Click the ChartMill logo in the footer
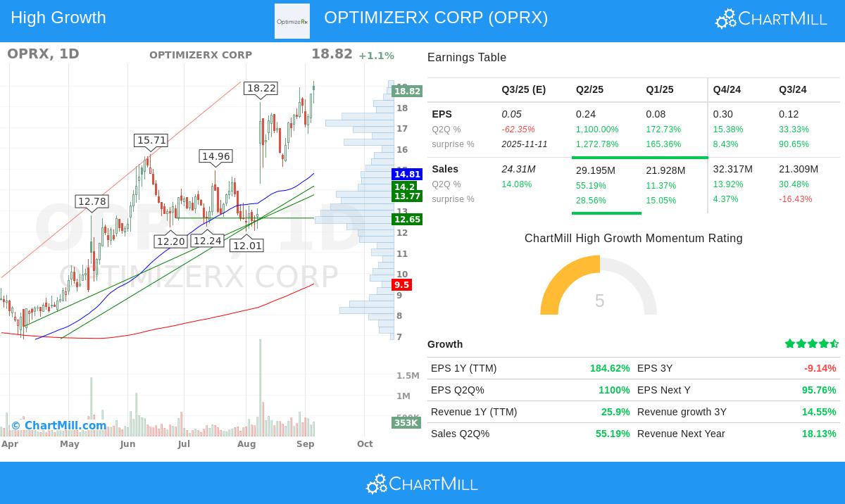Screen dimensions: 845x504 (x=422, y=484)
